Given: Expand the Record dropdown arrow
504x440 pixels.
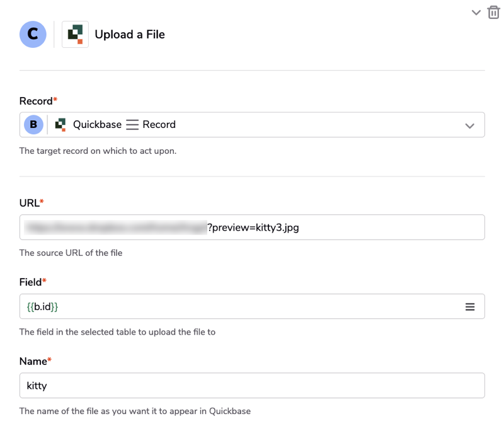Looking at the screenshot, I should [469, 125].
